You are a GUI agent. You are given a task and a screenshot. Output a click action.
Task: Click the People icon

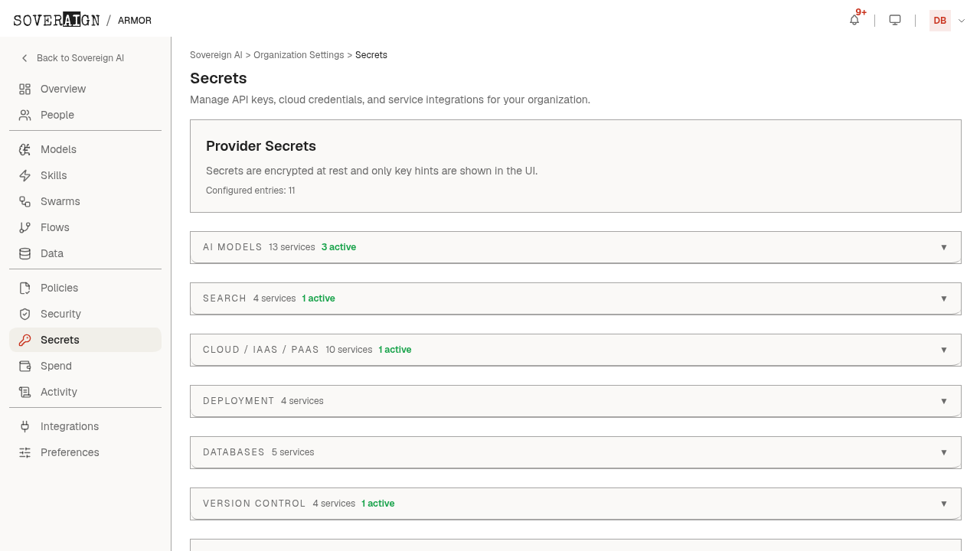[x=25, y=115]
